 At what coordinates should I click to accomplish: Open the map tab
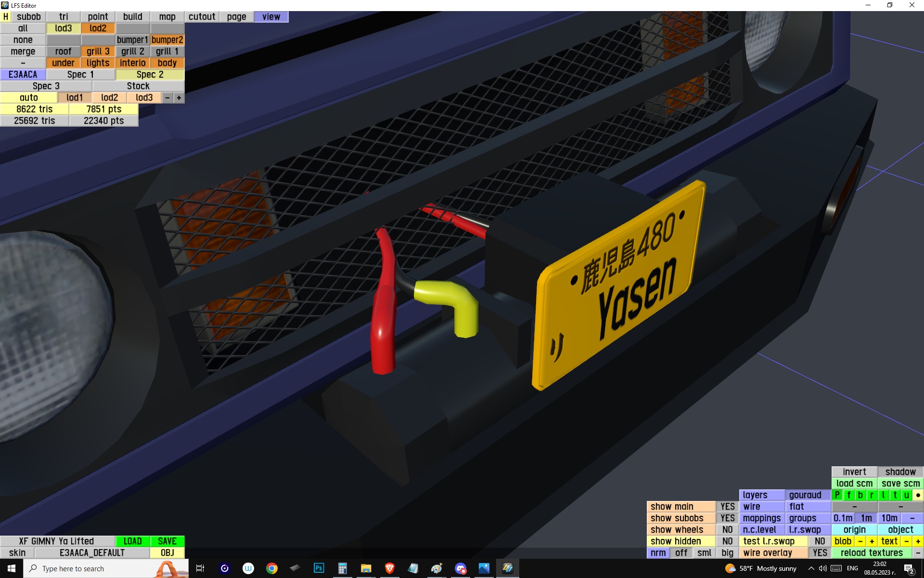tap(167, 16)
